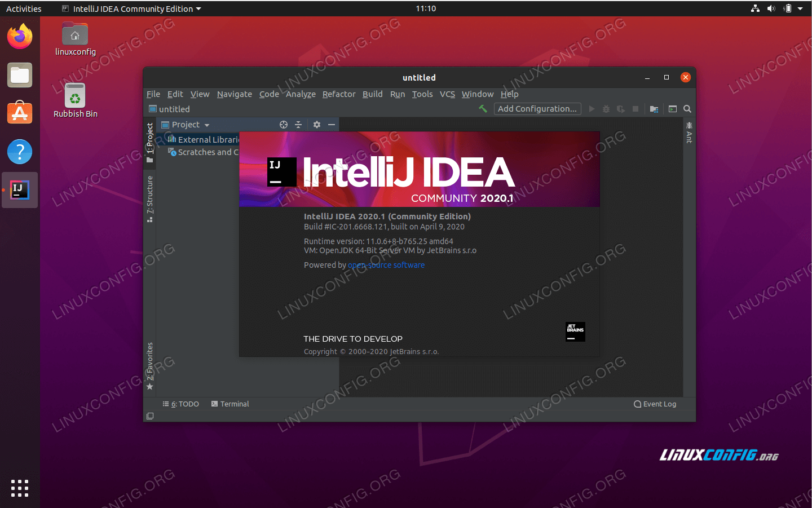Click the Runtime version text line

pyautogui.click(x=378, y=241)
